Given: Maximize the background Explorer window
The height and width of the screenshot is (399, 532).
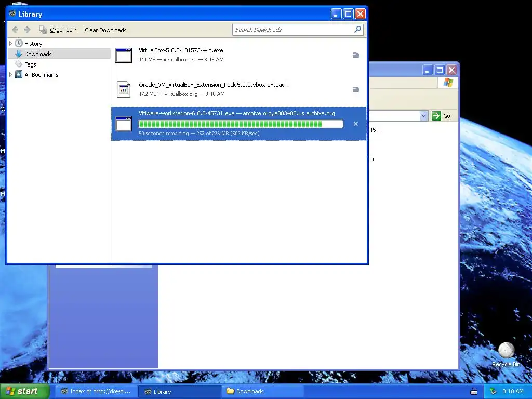Looking at the screenshot, I should pos(440,70).
